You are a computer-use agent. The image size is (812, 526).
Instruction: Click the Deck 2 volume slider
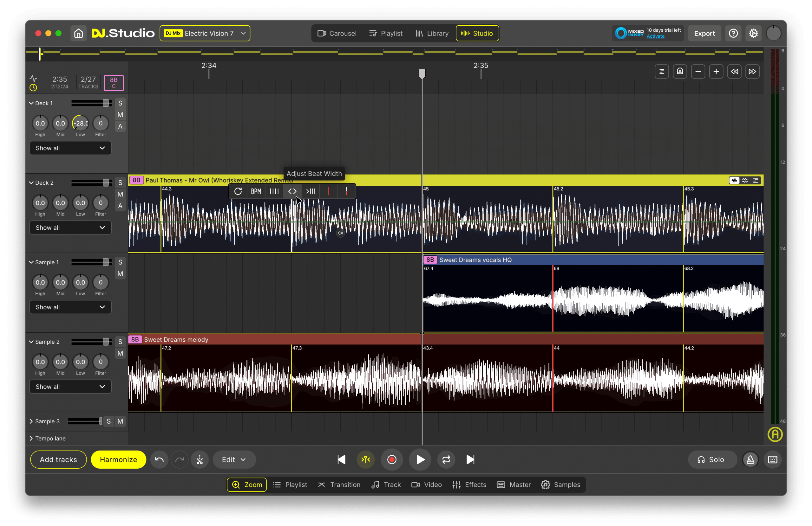pos(106,183)
